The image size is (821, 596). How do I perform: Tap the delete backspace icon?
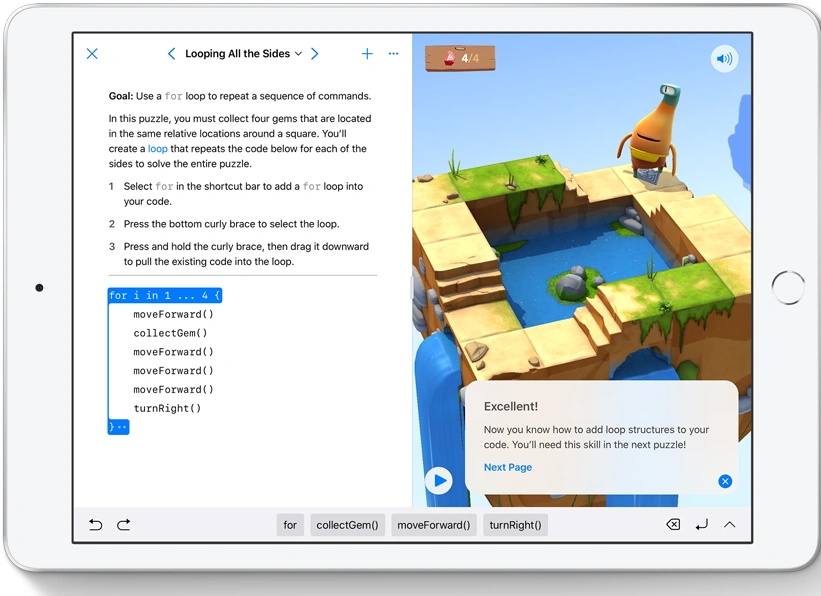pyautogui.click(x=673, y=524)
